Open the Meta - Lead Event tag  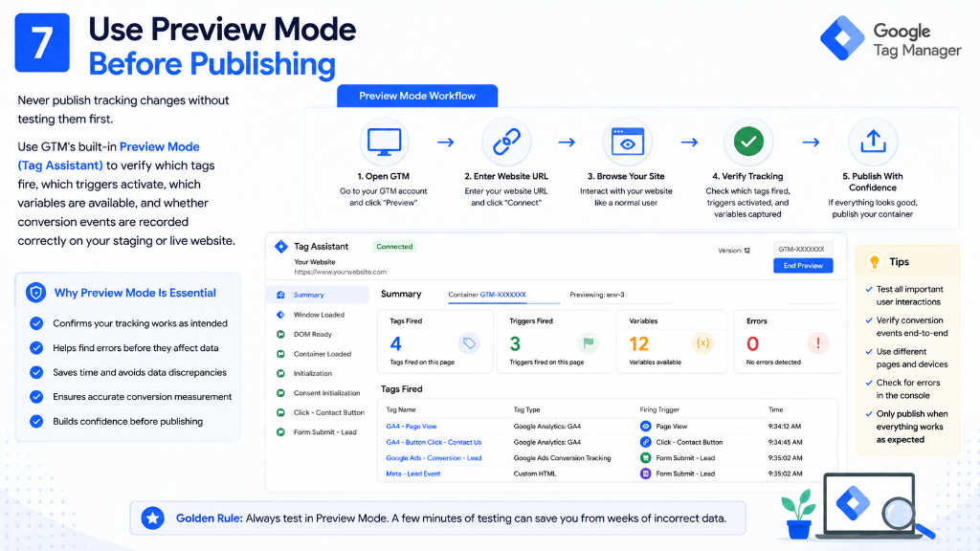point(413,474)
